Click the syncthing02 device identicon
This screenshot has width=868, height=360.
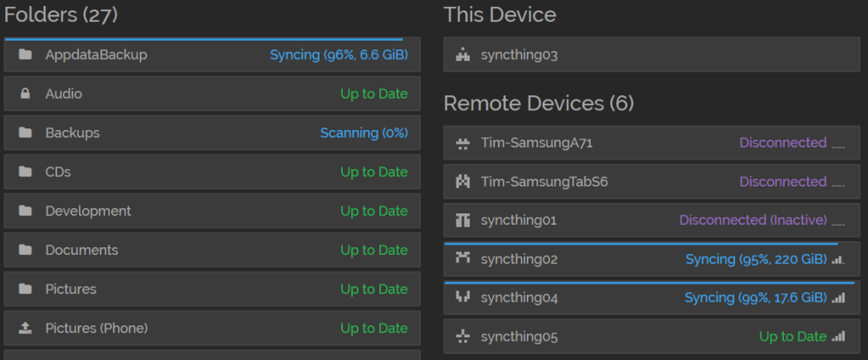[463, 258]
